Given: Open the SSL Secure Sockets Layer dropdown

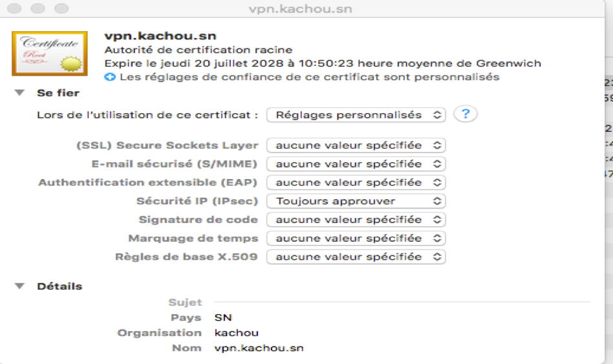Looking at the screenshot, I should tap(356, 145).
